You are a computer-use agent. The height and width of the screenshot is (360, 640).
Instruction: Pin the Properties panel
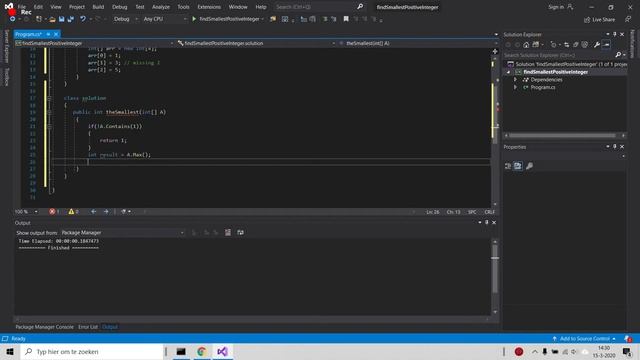(x=615, y=147)
